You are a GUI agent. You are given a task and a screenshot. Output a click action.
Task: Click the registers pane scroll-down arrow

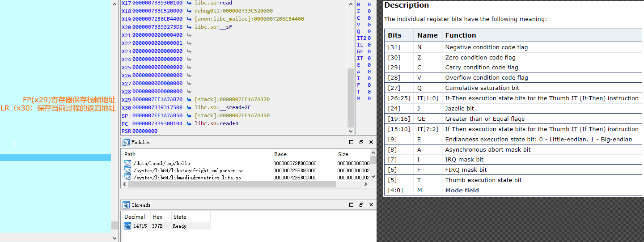[351, 132]
